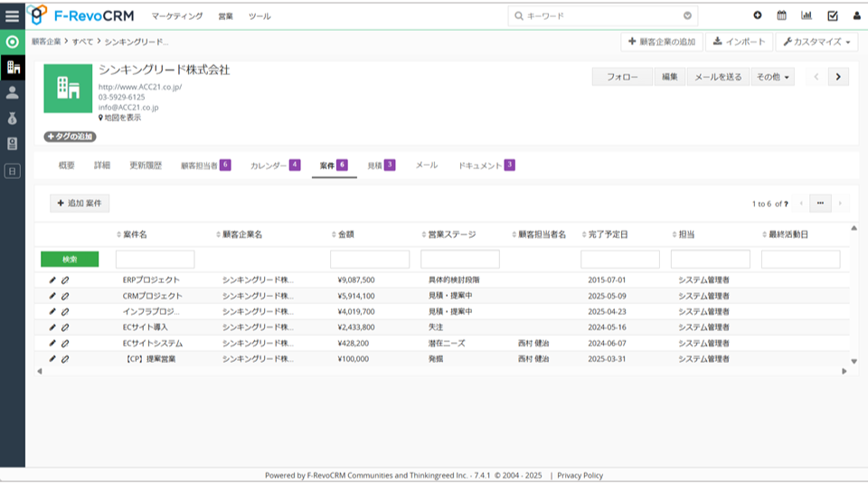The image size is (868, 484).
Task: Go to the next record arrow
Action: (838, 77)
